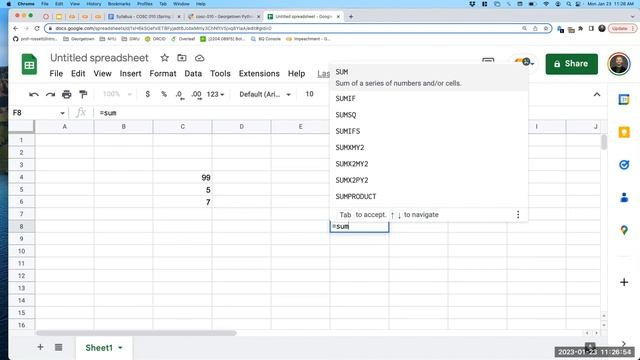Open the Help menu

pos(296,74)
